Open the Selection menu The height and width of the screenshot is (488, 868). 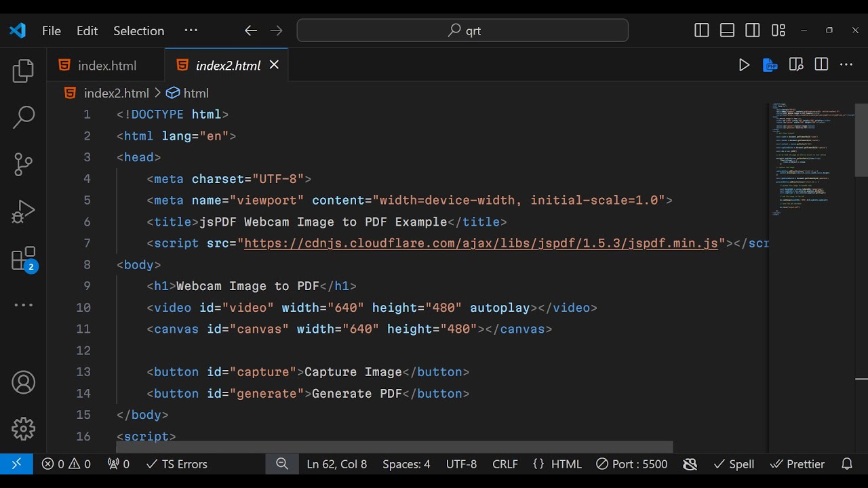coord(138,30)
